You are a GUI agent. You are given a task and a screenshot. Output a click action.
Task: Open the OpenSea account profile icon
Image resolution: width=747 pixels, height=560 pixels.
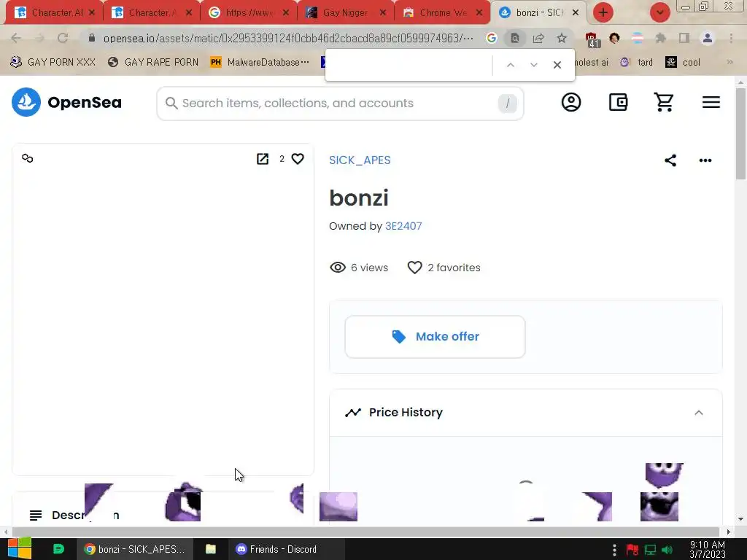coord(570,102)
